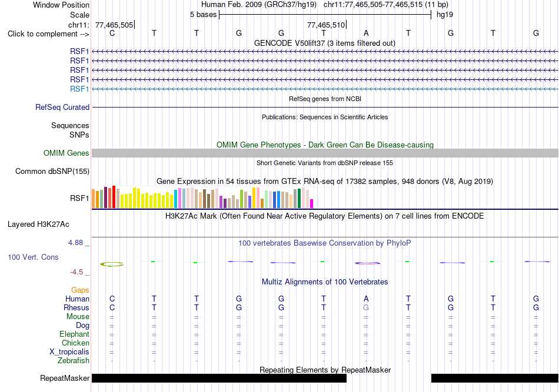
Task: Select the 'Window Position' label
Action: pyautogui.click(x=61, y=5)
